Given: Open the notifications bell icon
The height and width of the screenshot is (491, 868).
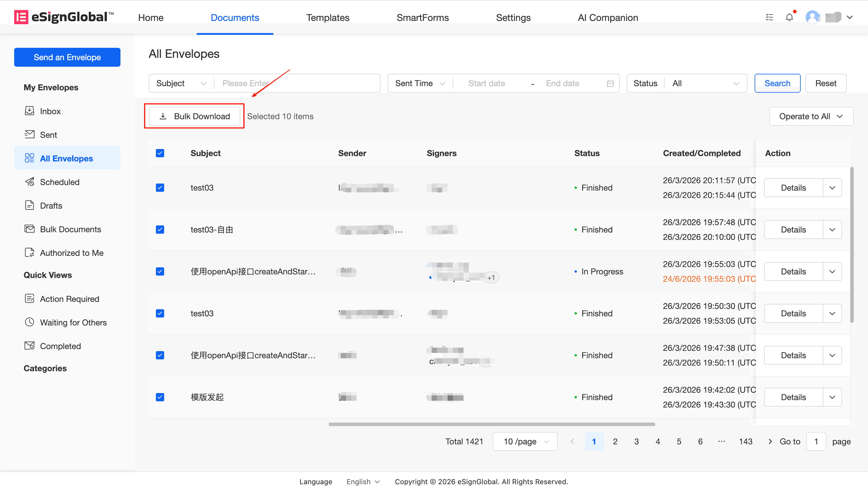Looking at the screenshot, I should tap(789, 17).
